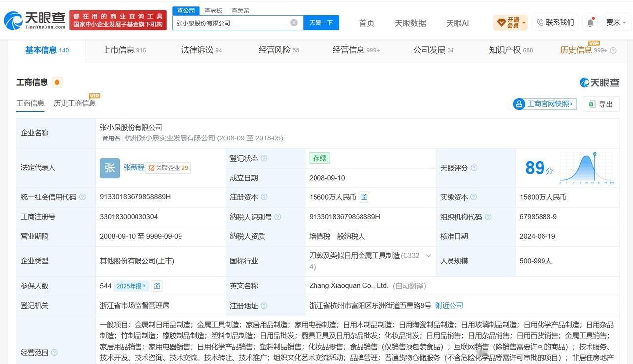Select former name 杭州张小泉实业发展有限公司
The height and width of the screenshot is (364, 633).
(170, 138)
